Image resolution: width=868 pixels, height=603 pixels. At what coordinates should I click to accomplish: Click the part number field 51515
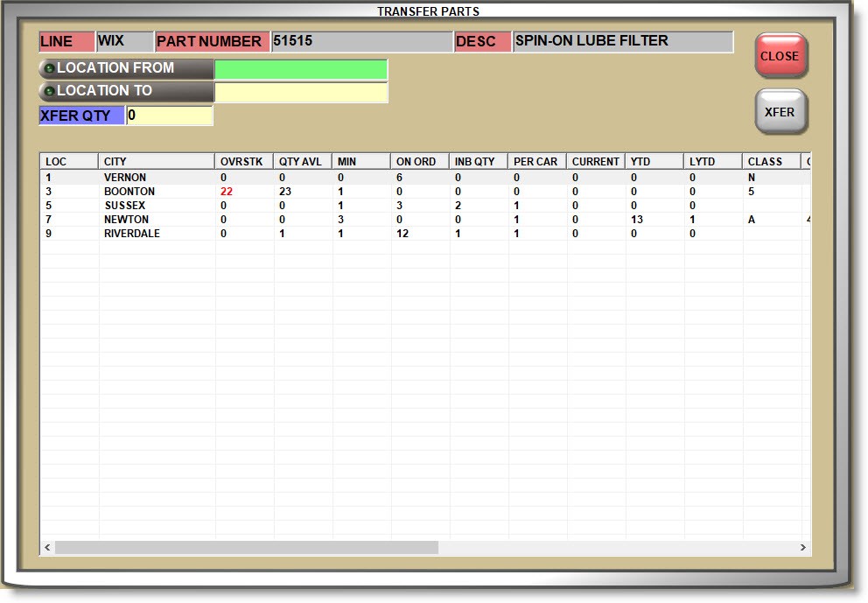tap(360, 41)
